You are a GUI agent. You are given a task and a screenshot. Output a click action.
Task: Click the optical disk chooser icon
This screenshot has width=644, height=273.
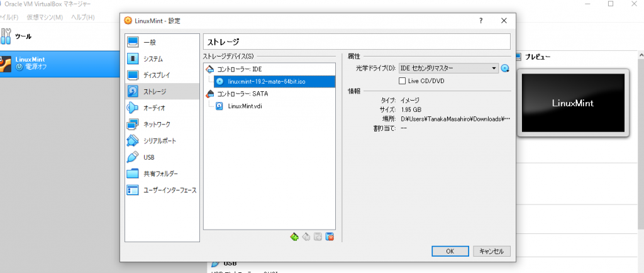(x=505, y=69)
